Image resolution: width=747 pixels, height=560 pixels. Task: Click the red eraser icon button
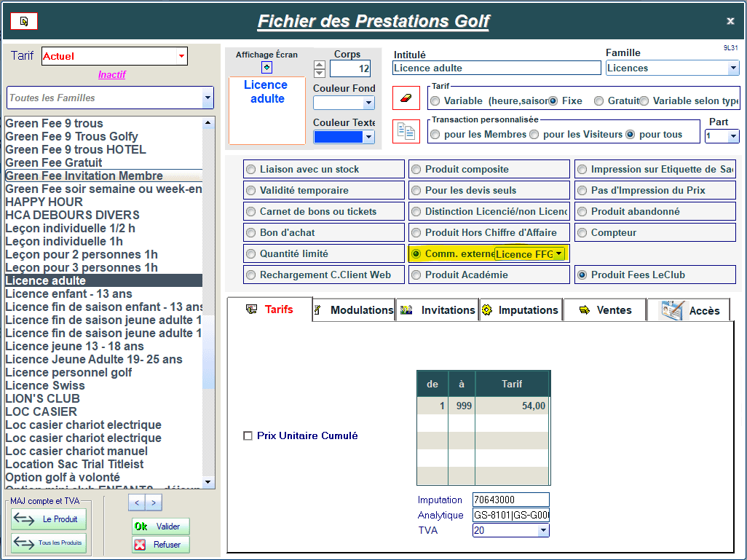click(406, 98)
